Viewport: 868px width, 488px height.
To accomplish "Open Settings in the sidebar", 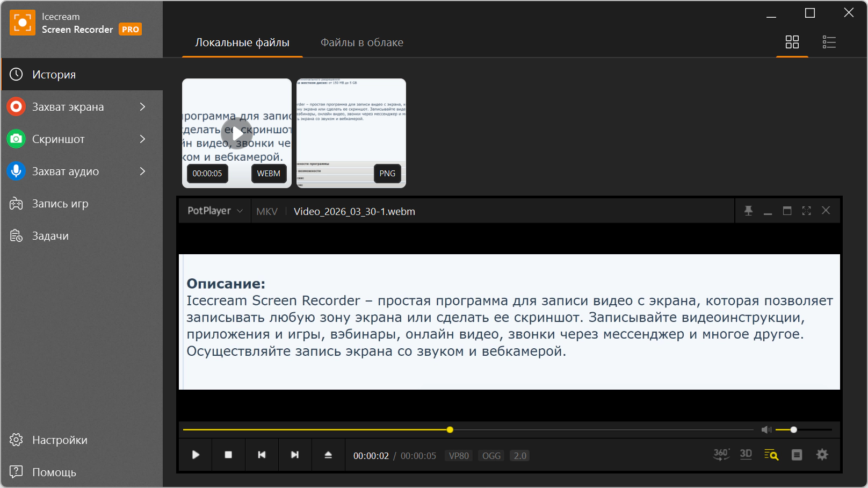I will point(82,440).
